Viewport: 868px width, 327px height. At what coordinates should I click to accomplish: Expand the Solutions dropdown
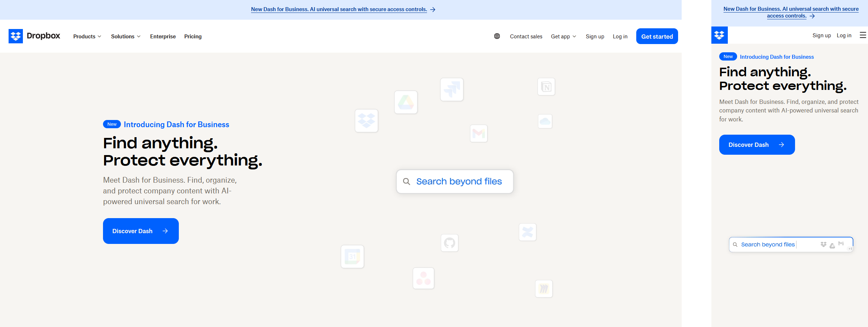point(126,37)
